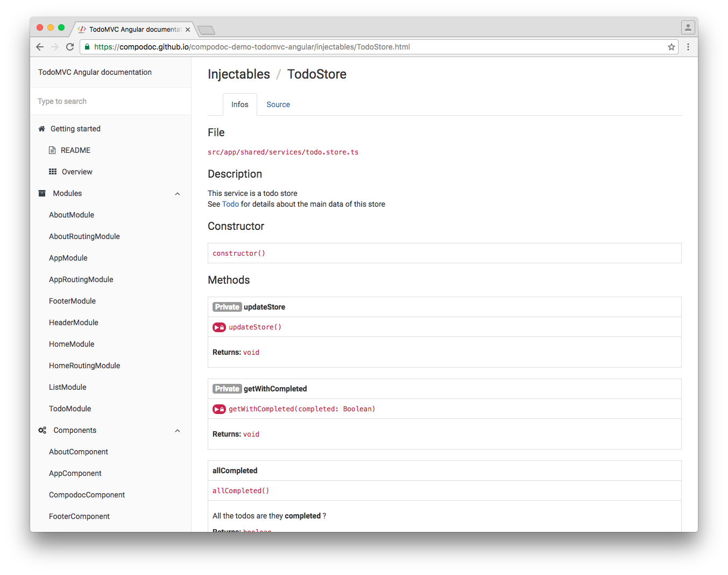This screenshot has height=575, width=728.
Task: Bookmark this page with the star icon
Action: coord(672,47)
